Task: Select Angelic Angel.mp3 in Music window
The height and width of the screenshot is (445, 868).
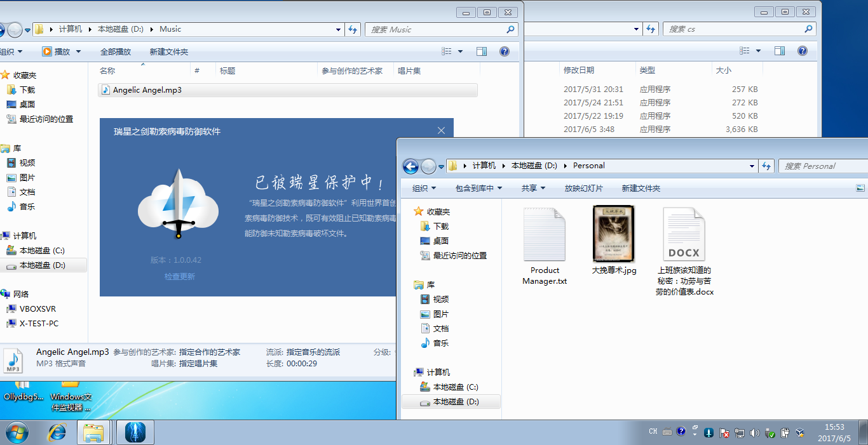Action: [288, 90]
